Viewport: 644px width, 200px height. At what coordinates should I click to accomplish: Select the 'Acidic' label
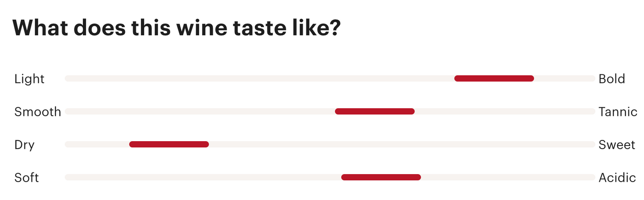click(617, 178)
